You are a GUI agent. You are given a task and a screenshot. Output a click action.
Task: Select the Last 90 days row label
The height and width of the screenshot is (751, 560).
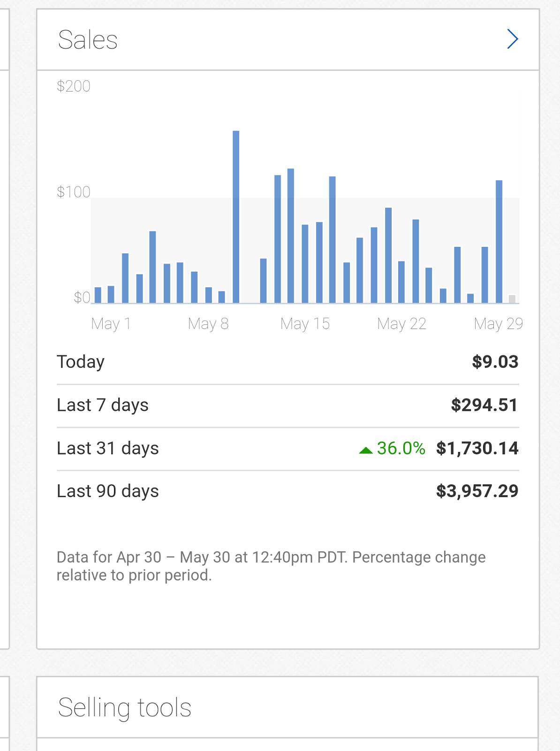108,491
